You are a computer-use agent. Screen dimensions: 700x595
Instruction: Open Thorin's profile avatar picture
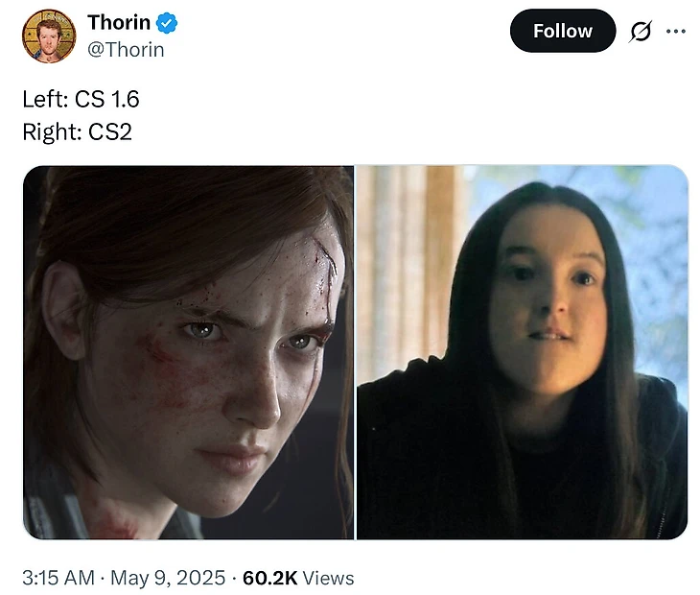(49, 36)
